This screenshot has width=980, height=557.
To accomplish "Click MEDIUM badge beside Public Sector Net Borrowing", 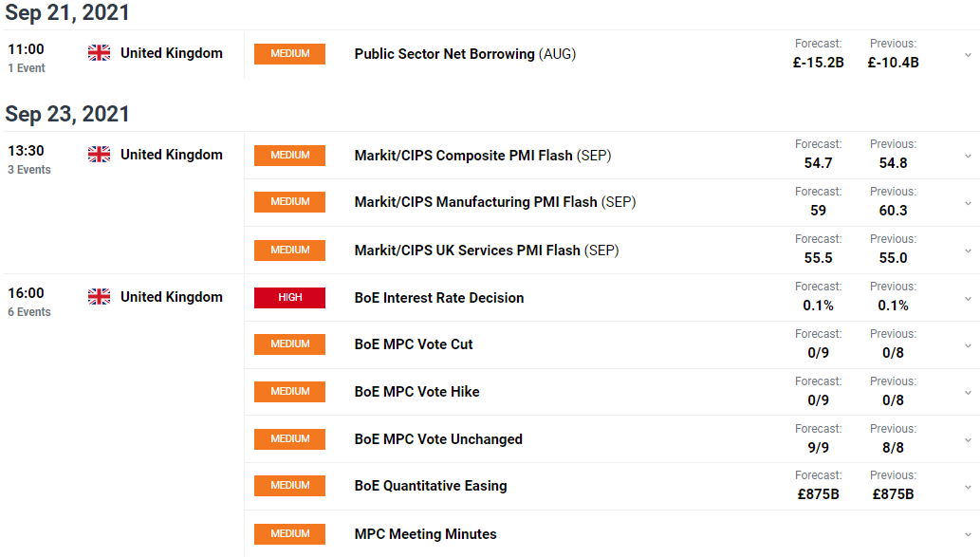I will tap(289, 54).
